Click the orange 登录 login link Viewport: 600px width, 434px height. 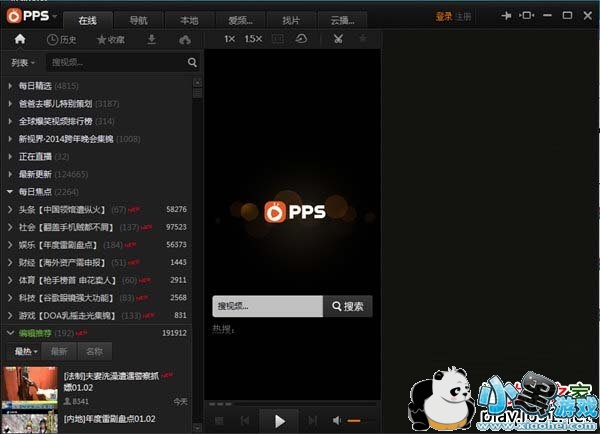(x=444, y=16)
